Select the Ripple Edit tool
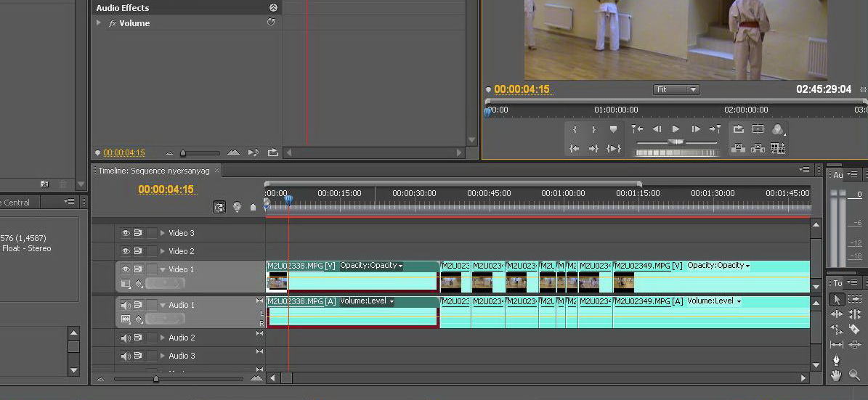Screen dimensions: 868x400 click(x=837, y=314)
